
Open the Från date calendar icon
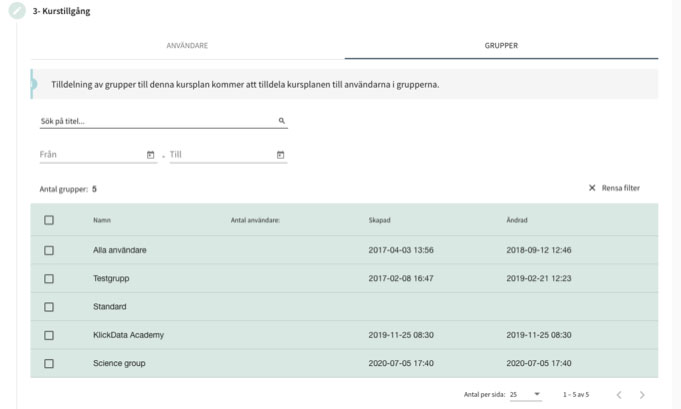pos(150,155)
